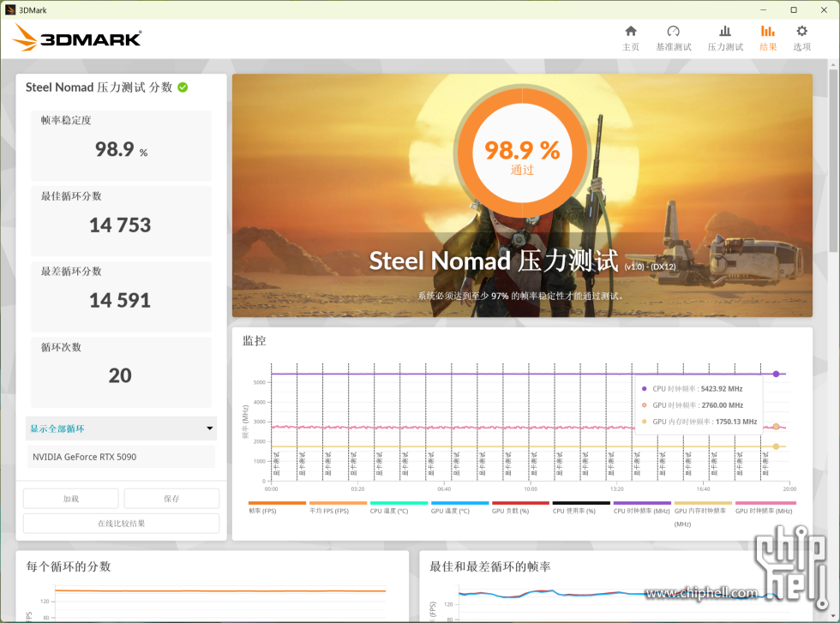Maximize the 3DMark window
This screenshot has height=623, width=840.
(x=794, y=9)
